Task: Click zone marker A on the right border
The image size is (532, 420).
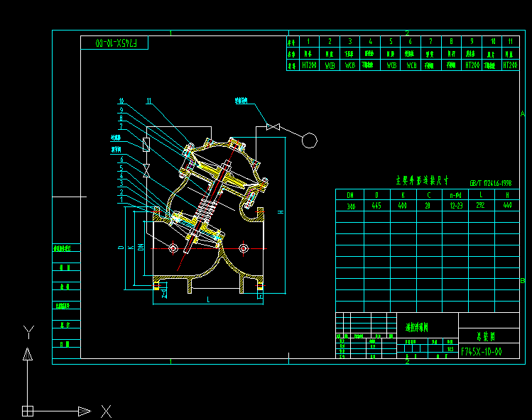Action: (x=523, y=114)
